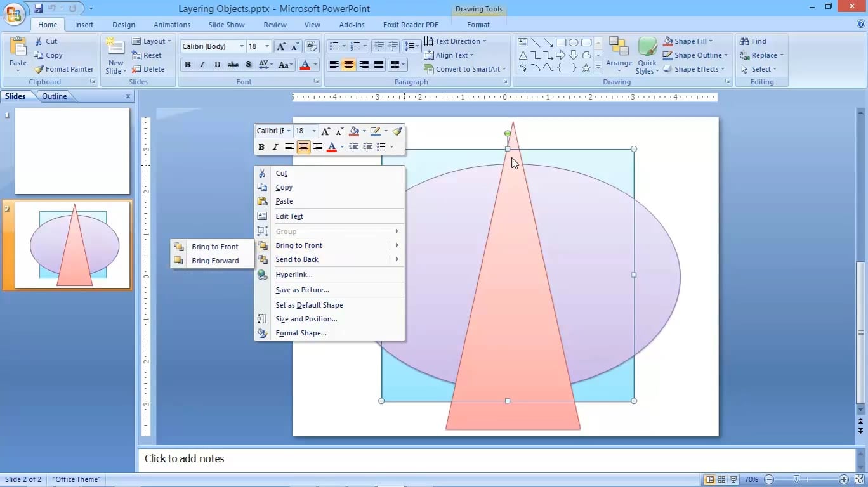Toggle Bold on the mini toolbar

click(x=261, y=147)
